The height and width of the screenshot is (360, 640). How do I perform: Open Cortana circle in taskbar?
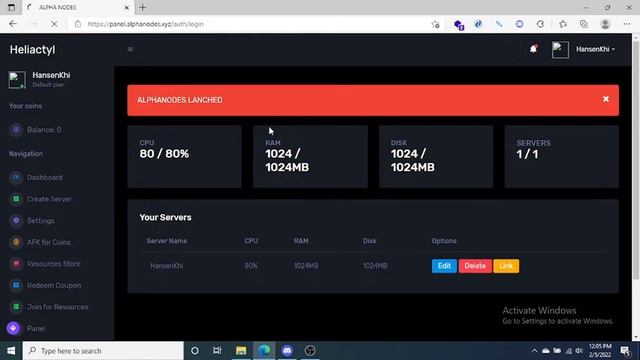pyautogui.click(x=195, y=351)
